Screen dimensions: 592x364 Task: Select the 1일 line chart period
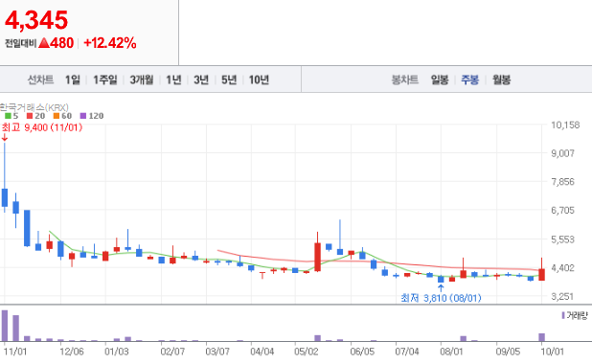73,80
